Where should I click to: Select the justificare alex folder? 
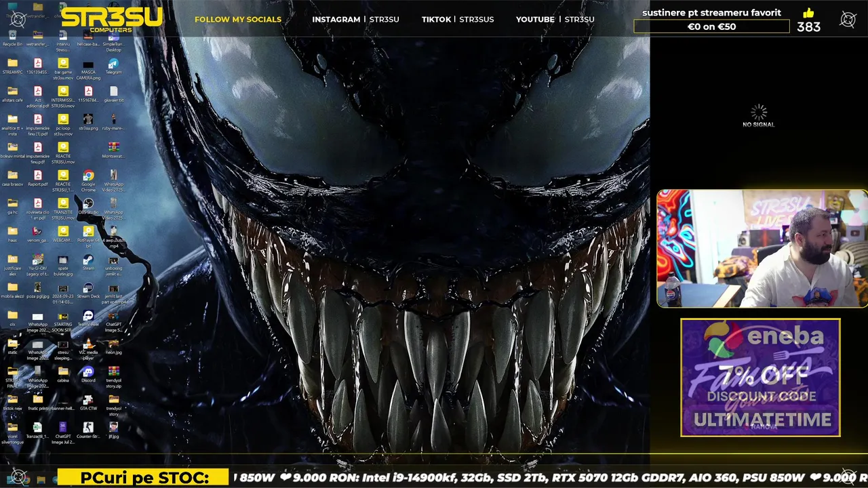pos(12,265)
